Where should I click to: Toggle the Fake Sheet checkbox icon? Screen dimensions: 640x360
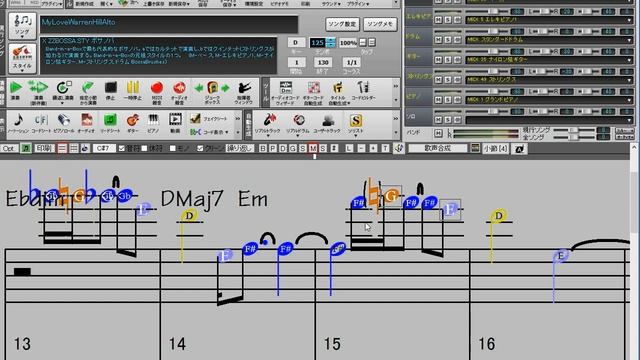(195, 118)
